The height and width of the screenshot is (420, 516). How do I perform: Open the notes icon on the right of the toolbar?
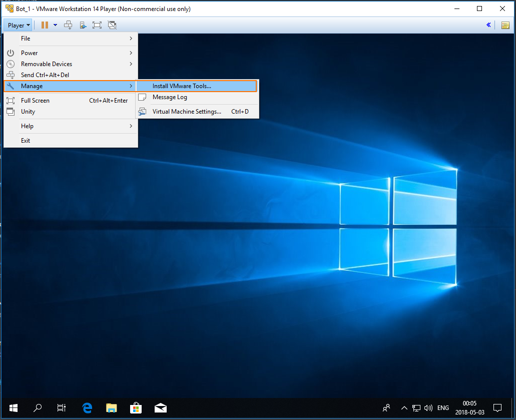(x=505, y=25)
